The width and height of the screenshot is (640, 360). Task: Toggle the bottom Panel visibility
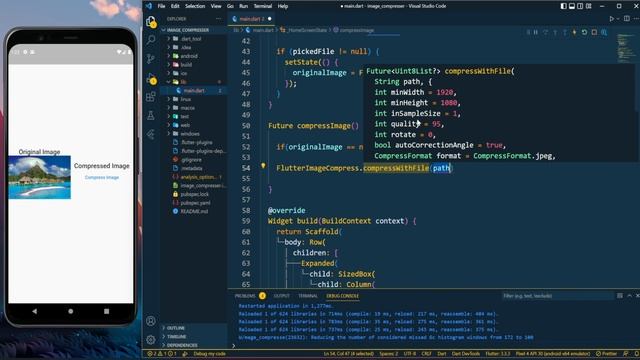pos(572,6)
